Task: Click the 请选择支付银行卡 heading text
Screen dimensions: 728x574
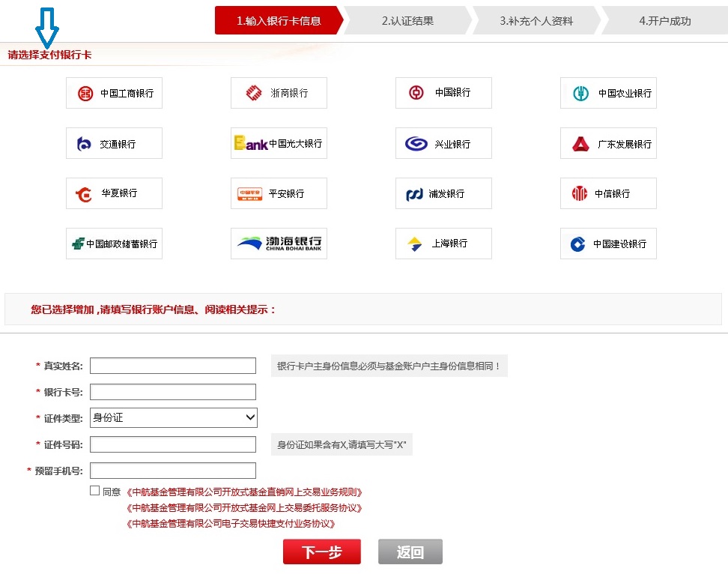Action: 49,55
